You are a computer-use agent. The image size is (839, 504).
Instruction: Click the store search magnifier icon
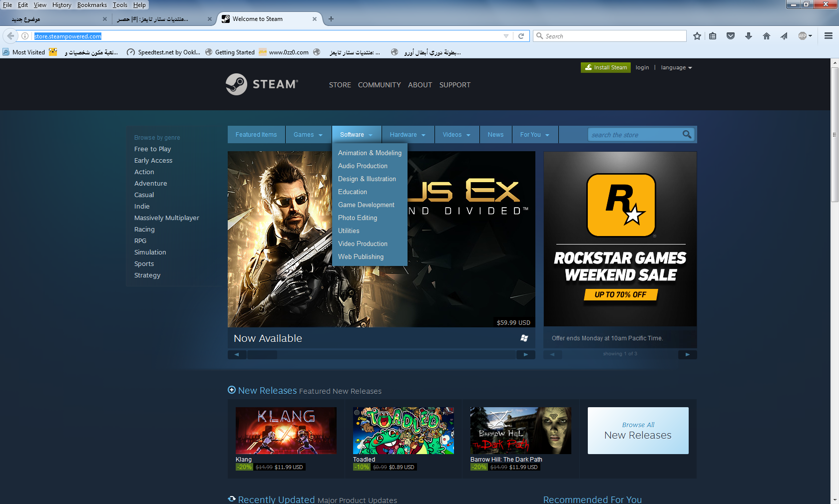click(687, 134)
